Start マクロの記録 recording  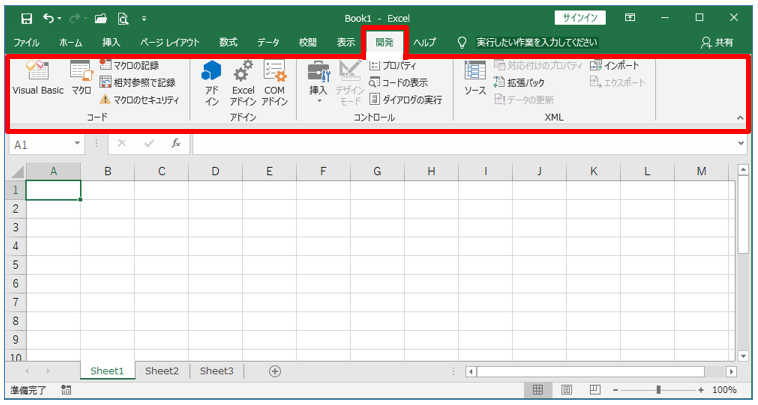[129, 65]
